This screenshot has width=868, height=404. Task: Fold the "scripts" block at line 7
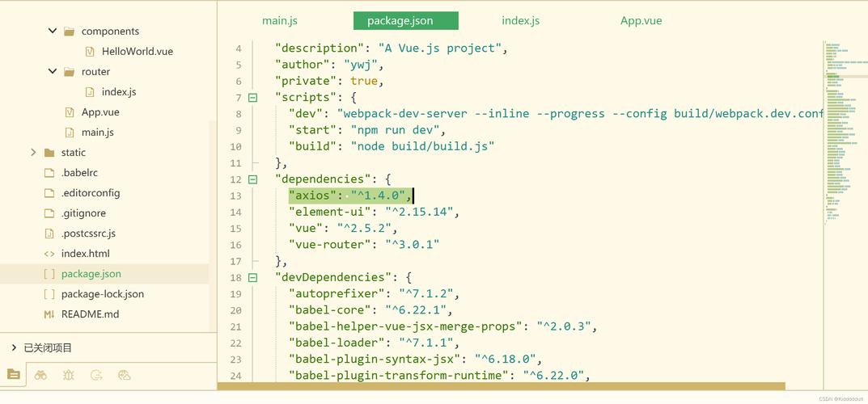(x=253, y=97)
